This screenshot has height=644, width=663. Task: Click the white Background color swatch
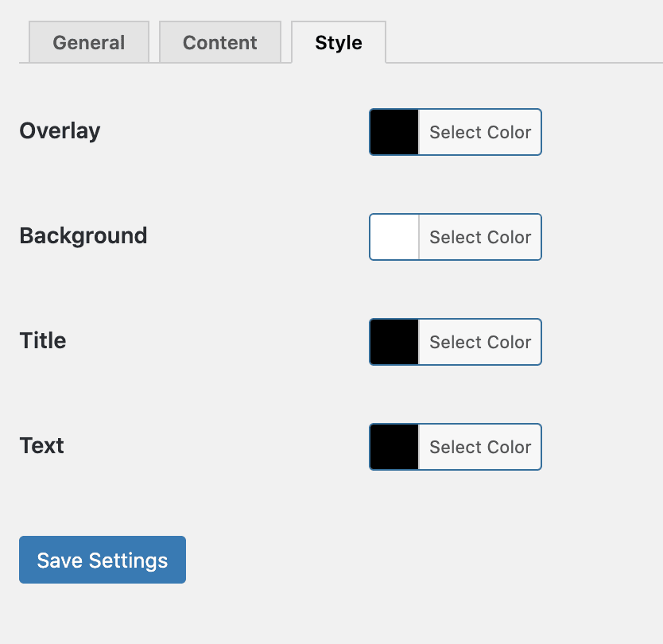(394, 237)
